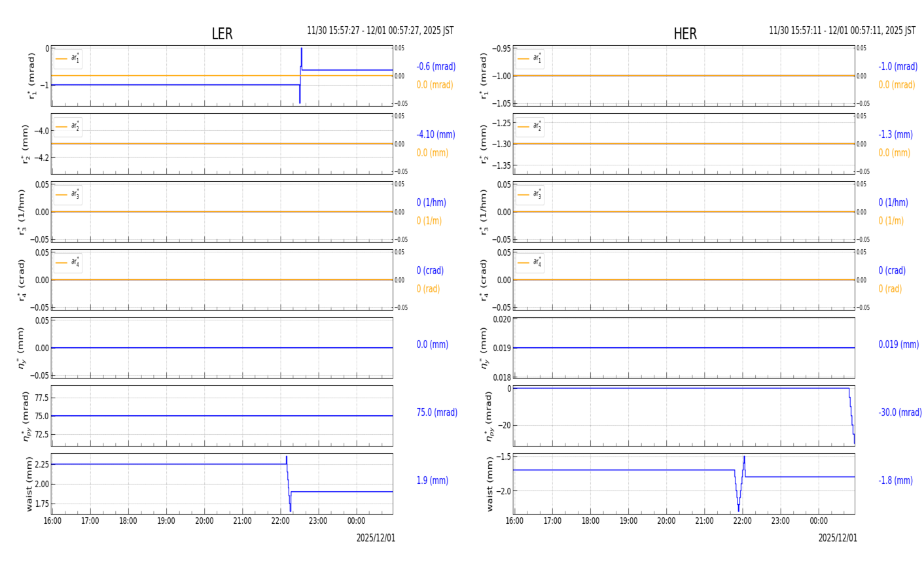
Task: Click the ∂r3* legend in the HER plot
Action: (530, 195)
